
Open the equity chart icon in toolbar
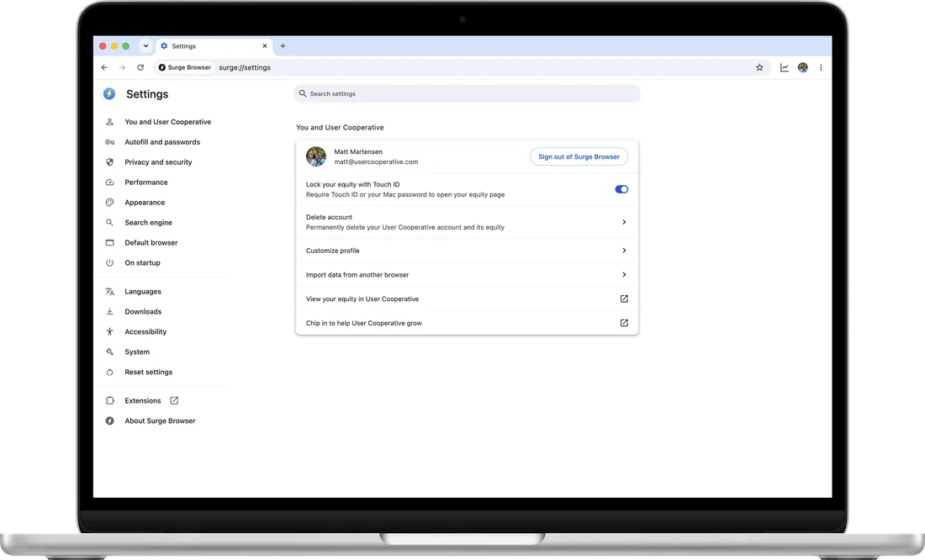(784, 67)
